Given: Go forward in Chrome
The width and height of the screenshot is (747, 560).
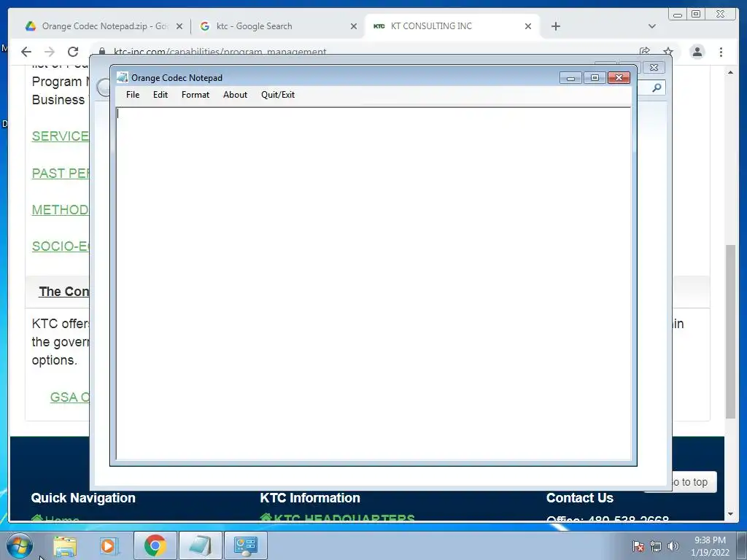Looking at the screenshot, I should [x=50, y=52].
